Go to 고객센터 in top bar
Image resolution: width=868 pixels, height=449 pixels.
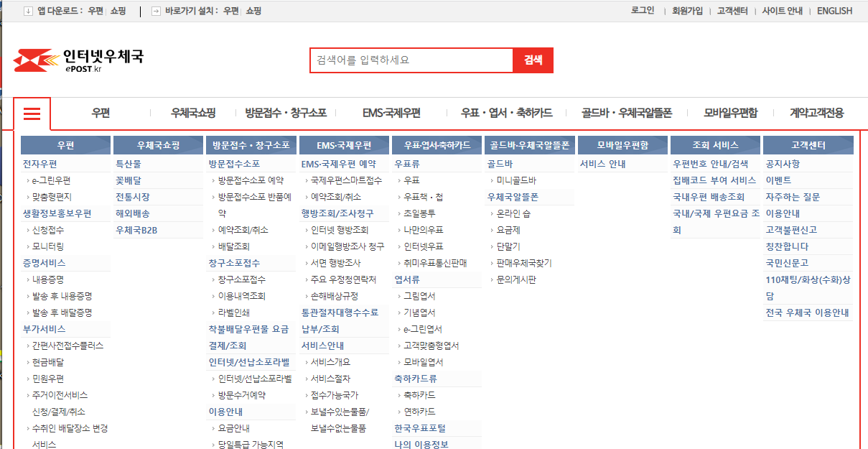pos(732,11)
